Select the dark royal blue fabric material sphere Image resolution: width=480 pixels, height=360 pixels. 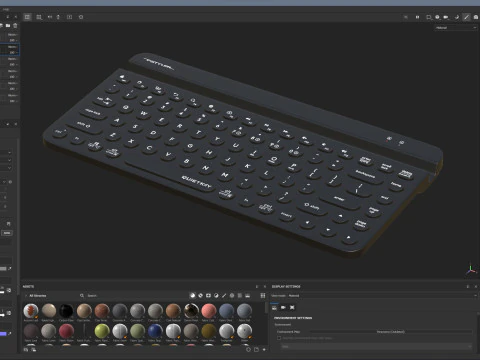(155, 331)
